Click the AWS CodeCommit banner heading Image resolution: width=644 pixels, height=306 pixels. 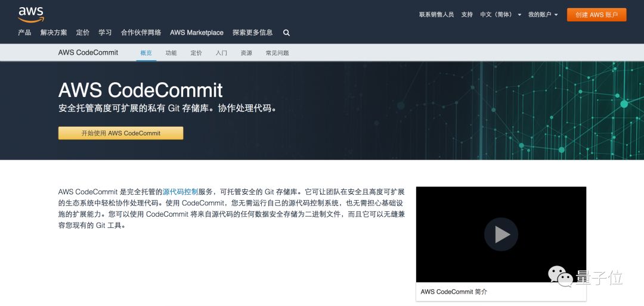coord(141,90)
